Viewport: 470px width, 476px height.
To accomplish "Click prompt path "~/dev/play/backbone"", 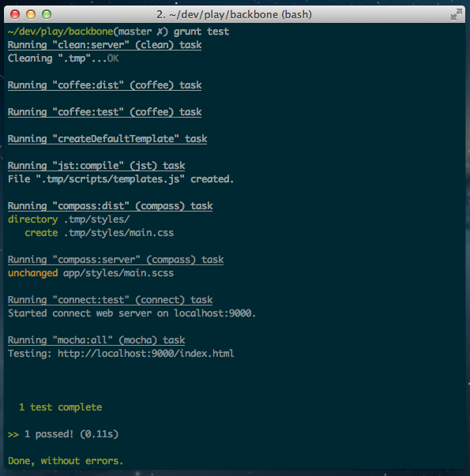I will [x=61, y=32].
